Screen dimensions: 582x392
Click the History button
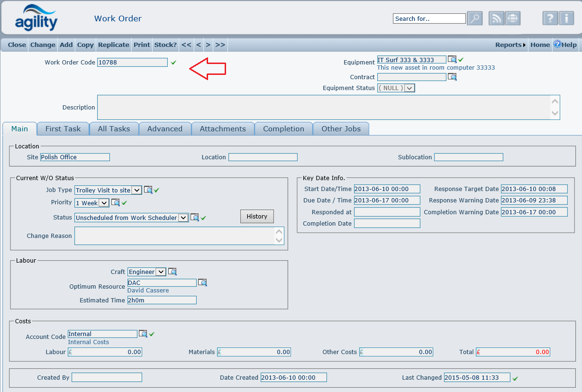(x=257, y=217)
